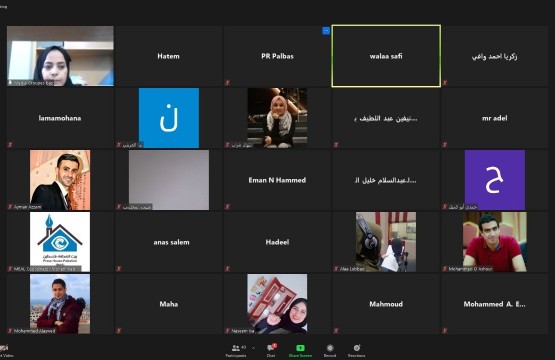The height and width of the screenshot is (360, 555).
Task: Start recording with Record button
Action: coord(330,351)
